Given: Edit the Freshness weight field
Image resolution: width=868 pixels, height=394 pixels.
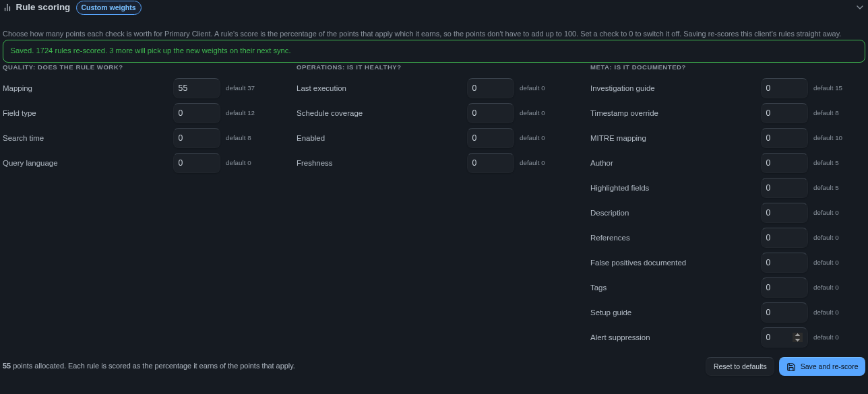Looking at the screenshot, I should (x=491, y=163).
